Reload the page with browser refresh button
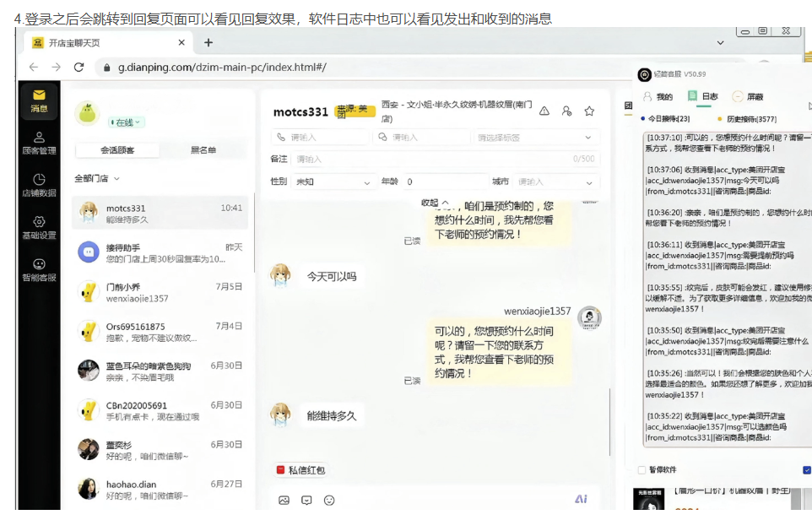812x520 pixels. coord(78,68)
